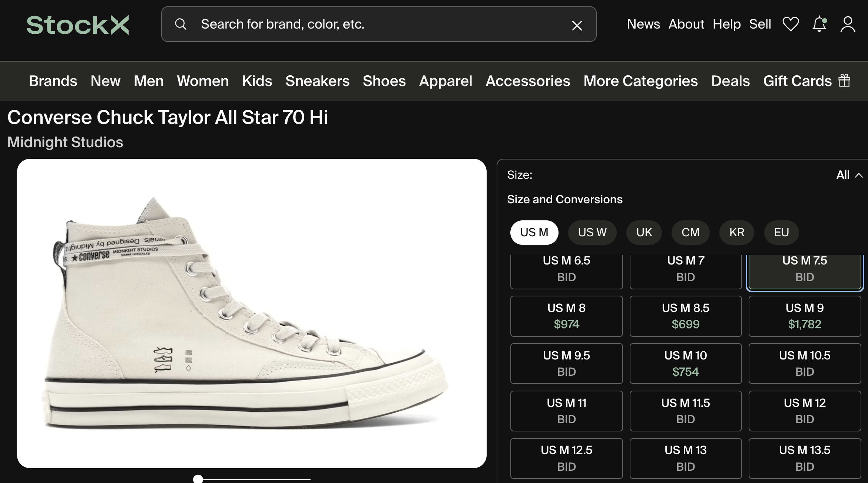The height and width of the screenshot is (483, 868).
Task: Open the Women menu
Action: click(203, 81)
